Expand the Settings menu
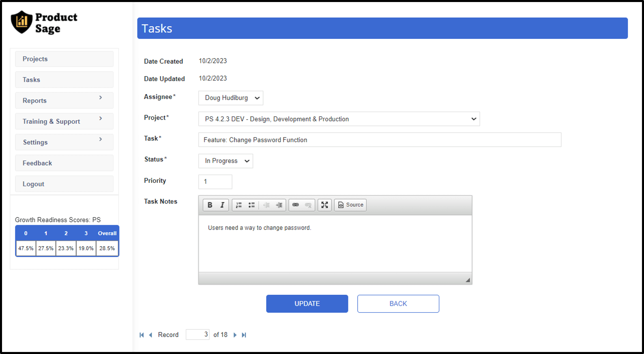 point(64,142)
